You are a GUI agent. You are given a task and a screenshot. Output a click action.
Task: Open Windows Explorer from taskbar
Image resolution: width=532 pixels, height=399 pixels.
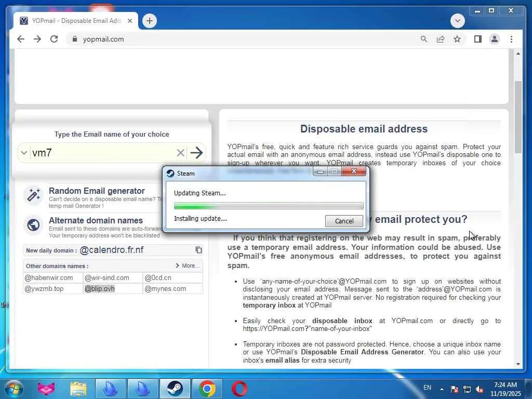[x=78, y=389]
